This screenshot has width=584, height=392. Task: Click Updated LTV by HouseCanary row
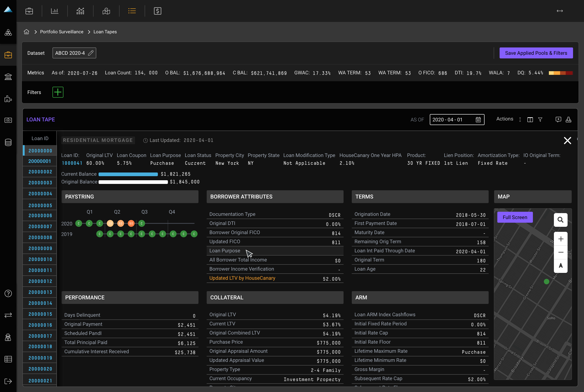275,278
